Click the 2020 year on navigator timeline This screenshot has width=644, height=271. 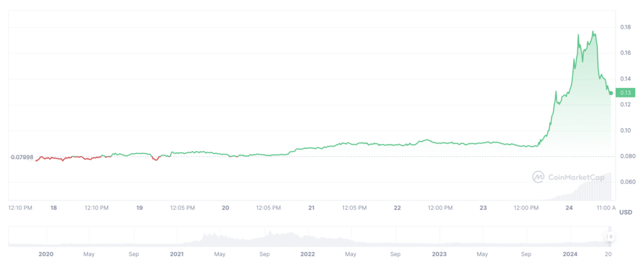point(46,254)
